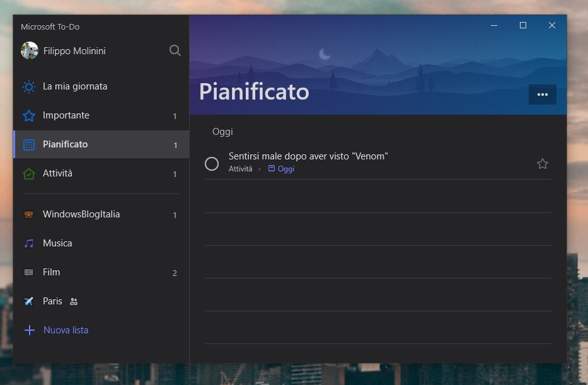588x385 pixels.
Task: Open the Musica list
Action: click(101, 243)
